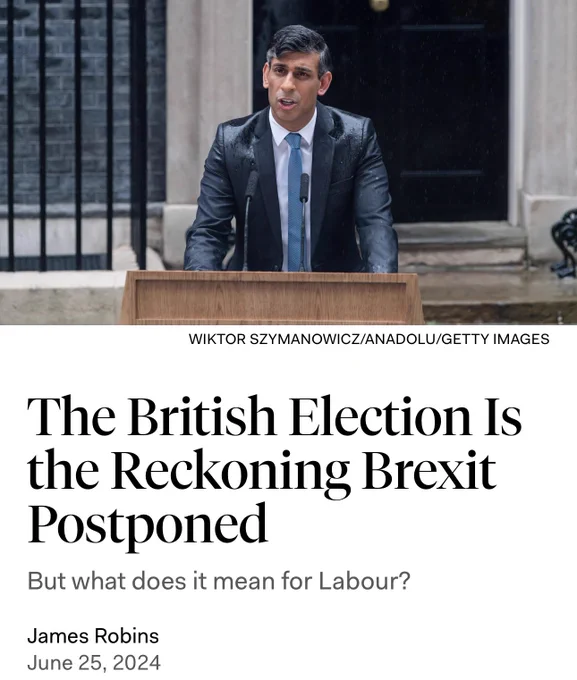Image resolution: width=577 pixels, height=680 pixels.
Task: Open author James Robins' profile
Action: (93, 636)
